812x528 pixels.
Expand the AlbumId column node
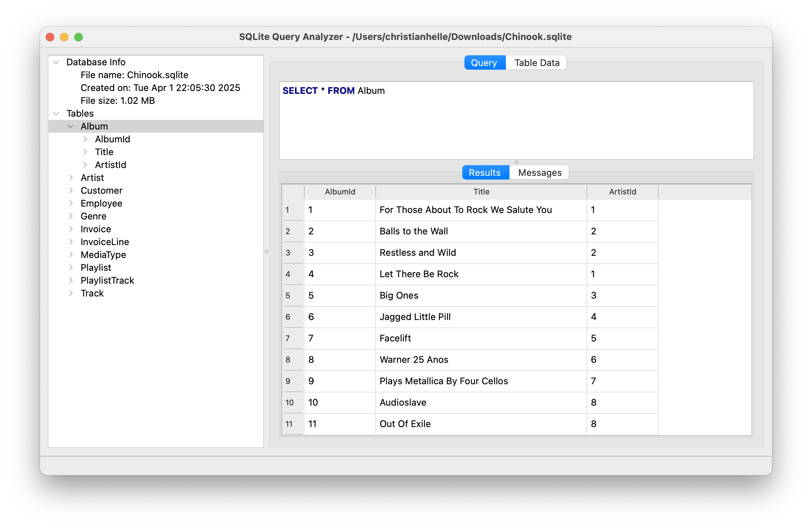[85, 139]
